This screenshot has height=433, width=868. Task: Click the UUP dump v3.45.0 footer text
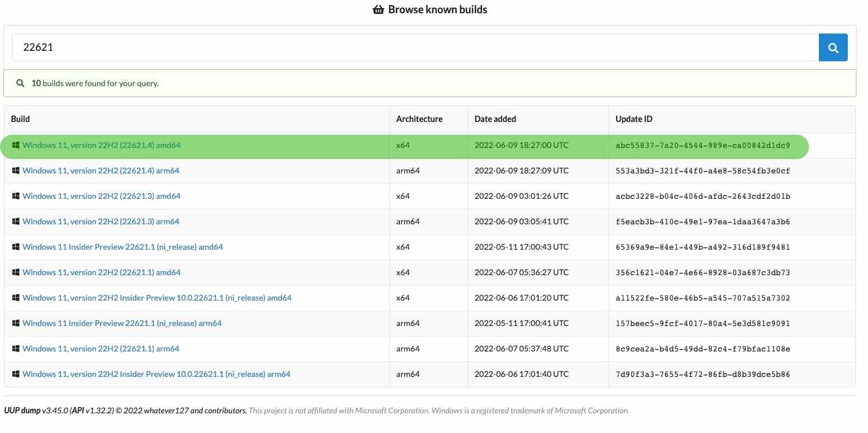coord(125,410)
